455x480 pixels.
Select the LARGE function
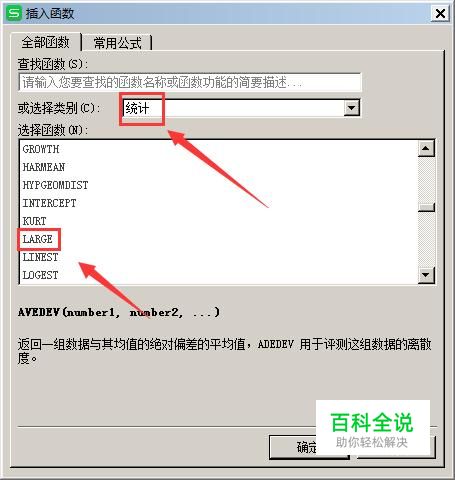pyautogui.click(x=37, y=239)
